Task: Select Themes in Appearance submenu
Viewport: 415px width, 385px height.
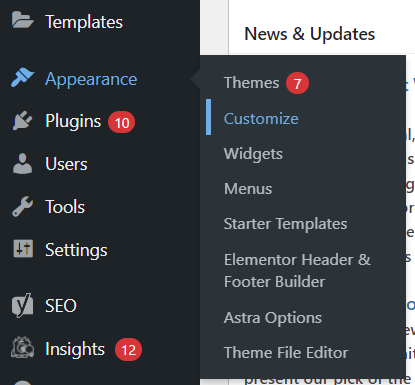Action: click(x=252, y=83)
